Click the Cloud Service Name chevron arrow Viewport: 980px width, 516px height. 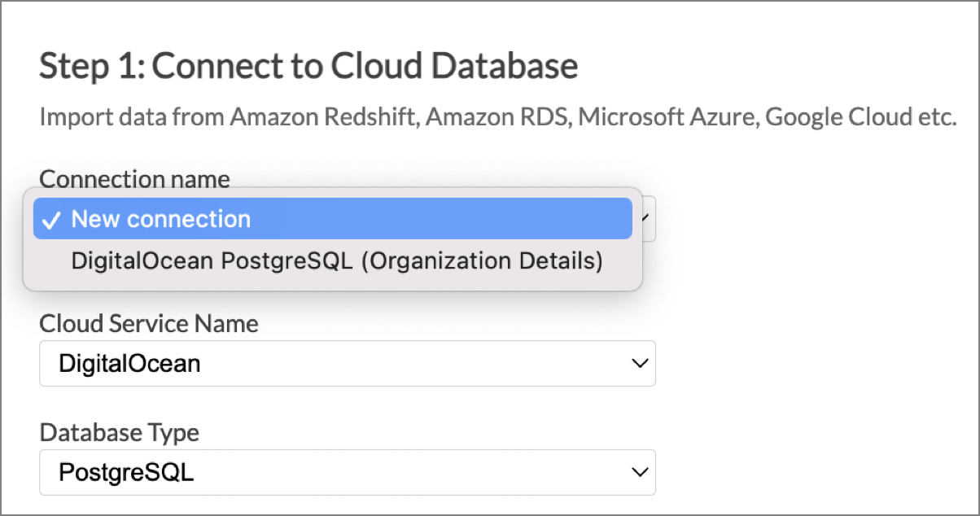pos(641,363)
